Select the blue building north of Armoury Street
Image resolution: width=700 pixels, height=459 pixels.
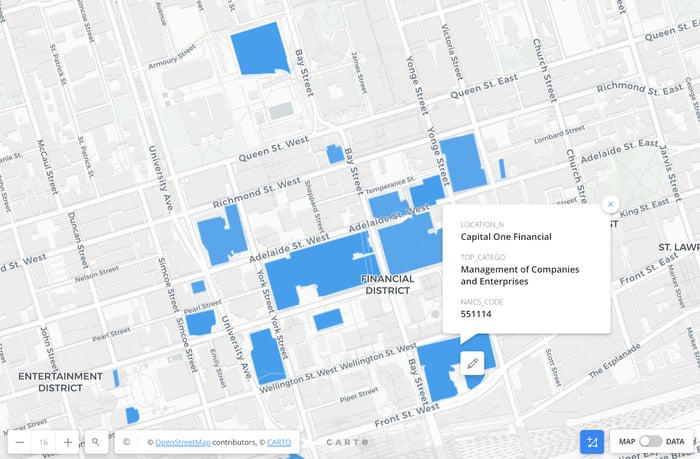coord(260,49)
